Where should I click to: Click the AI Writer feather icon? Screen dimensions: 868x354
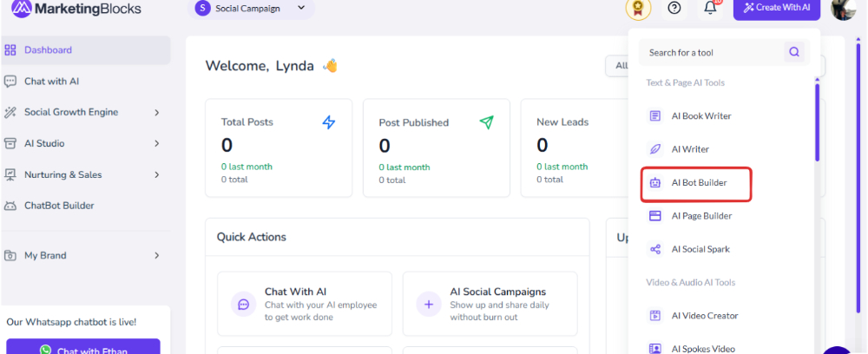[x=655, y=148]
